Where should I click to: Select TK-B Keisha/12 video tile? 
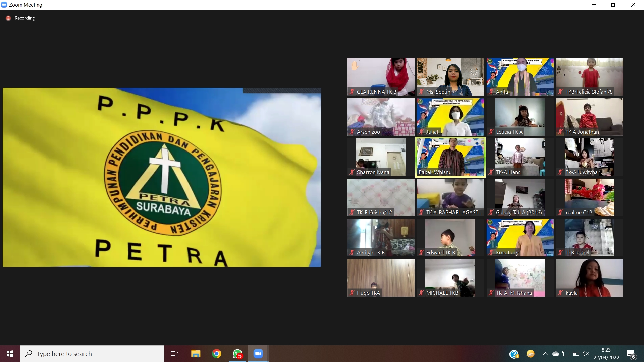(x=381, y=197)
